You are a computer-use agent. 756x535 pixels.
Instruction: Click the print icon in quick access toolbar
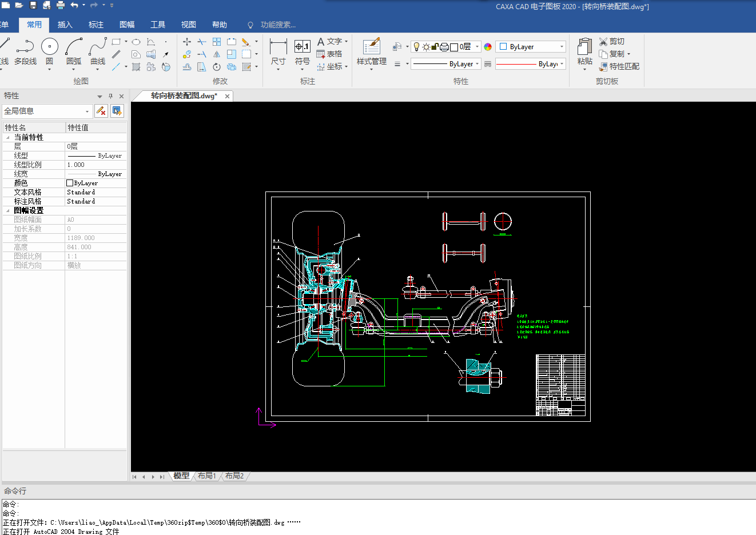click(61, 5)
